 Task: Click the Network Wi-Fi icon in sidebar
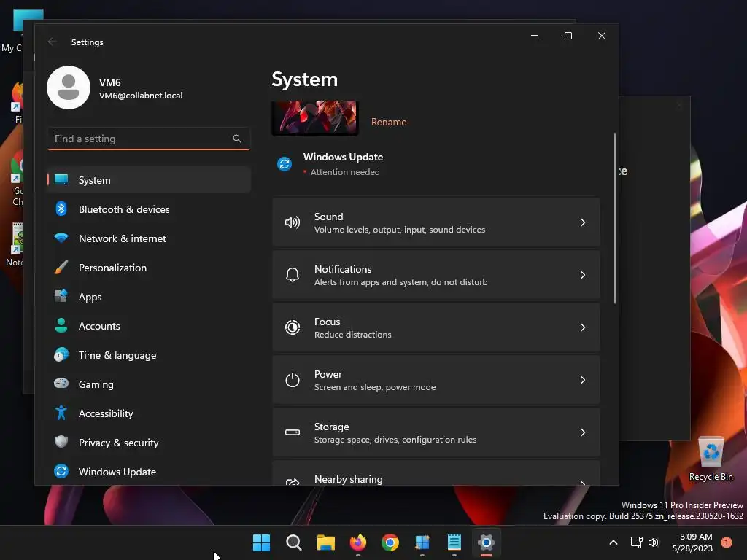(61, 238)
